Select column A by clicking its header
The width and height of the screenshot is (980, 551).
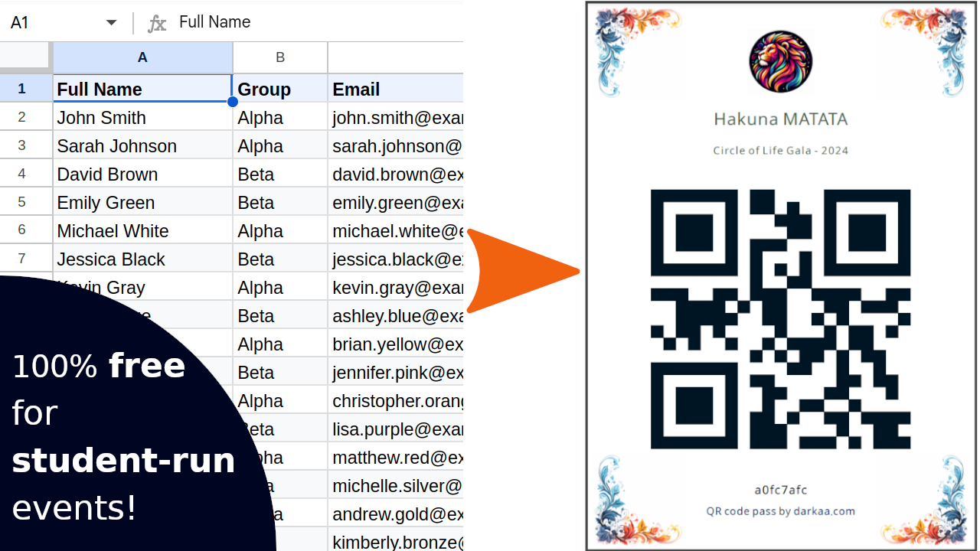tap(142, 57)
